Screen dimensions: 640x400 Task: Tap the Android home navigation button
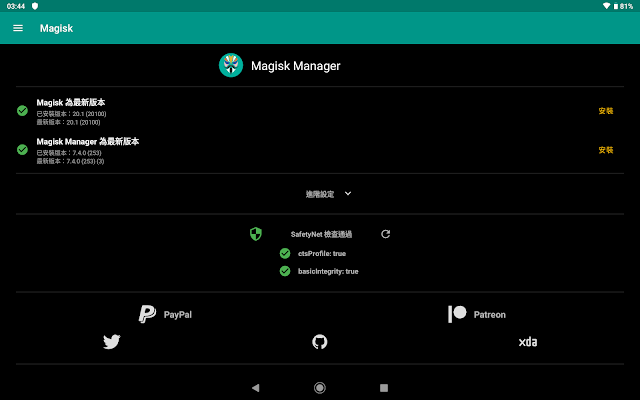point(320,388)
